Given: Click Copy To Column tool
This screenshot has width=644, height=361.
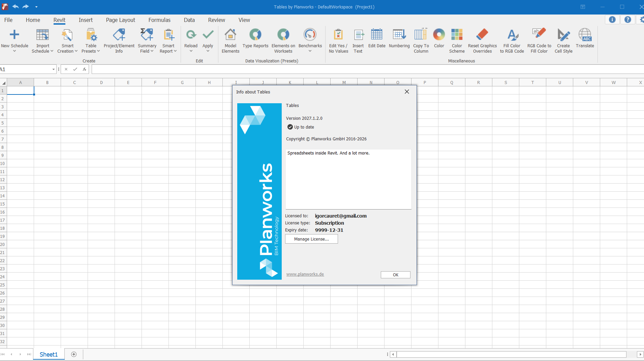Looking at the screenshot, I should 421,41.
